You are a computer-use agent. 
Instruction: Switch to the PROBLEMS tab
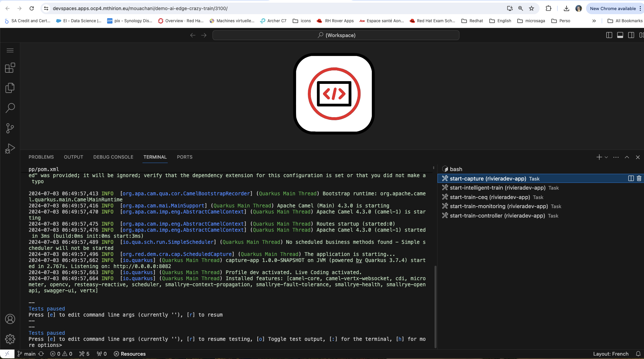(41, 157)
